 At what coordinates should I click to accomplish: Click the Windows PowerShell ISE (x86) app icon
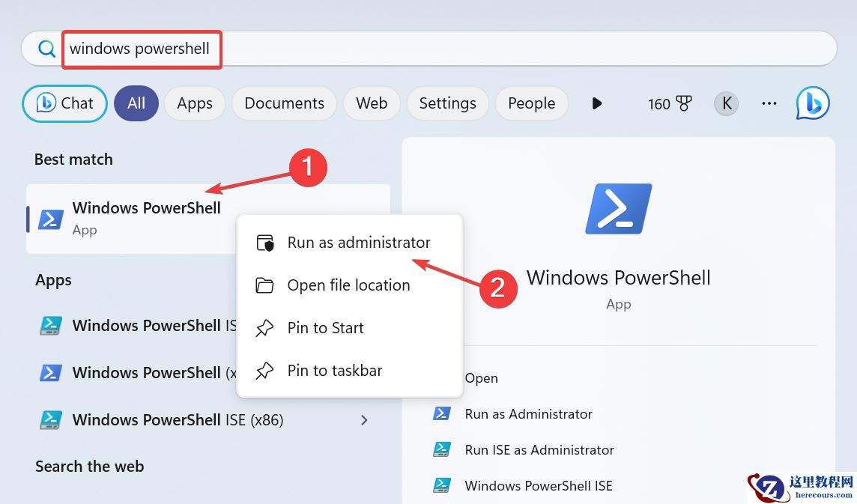click(51, 420)
